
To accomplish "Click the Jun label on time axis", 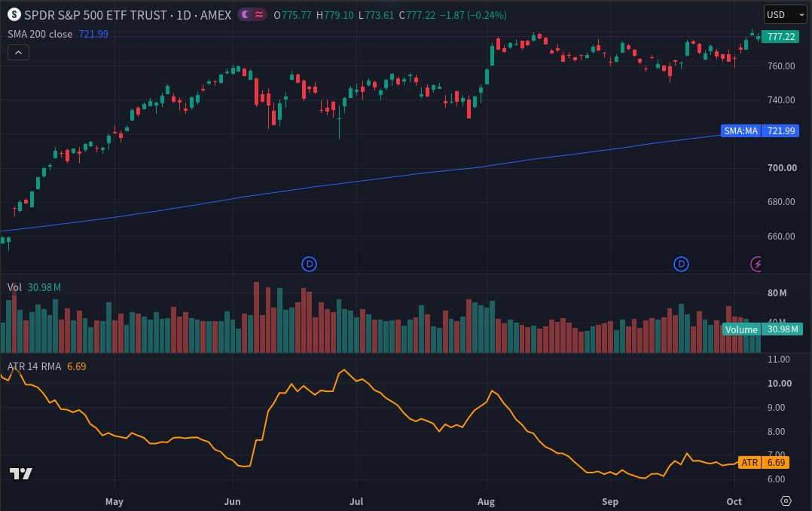I will (x=233, y=502).
